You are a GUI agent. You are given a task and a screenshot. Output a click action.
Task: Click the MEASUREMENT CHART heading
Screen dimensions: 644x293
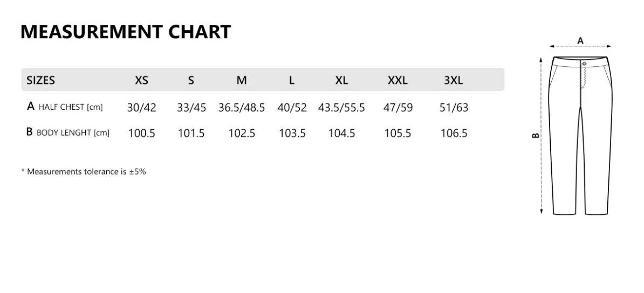click(126, 32)
